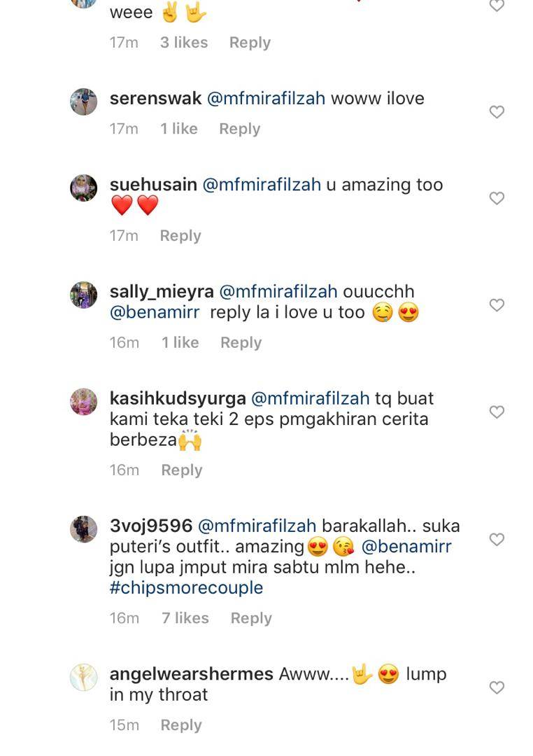
Task: View 3 likes on the weee comment
Action: point(184,43)
